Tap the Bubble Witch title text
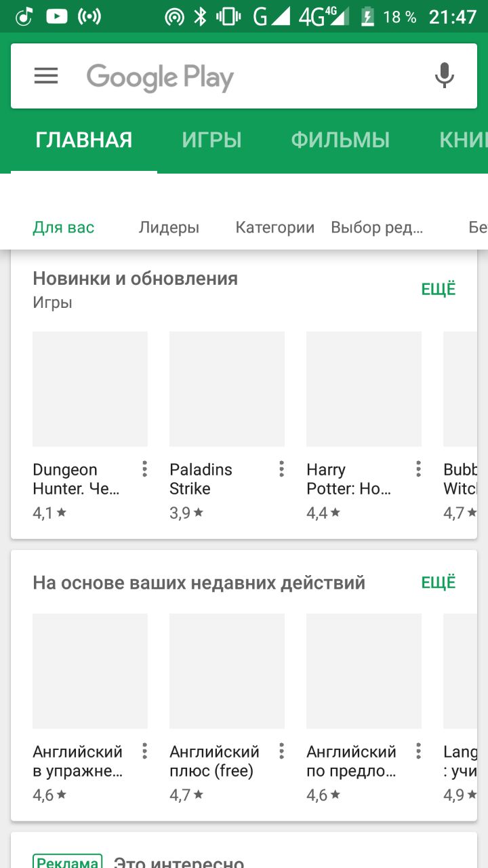488x868 pixels. (x=460, y=479)
